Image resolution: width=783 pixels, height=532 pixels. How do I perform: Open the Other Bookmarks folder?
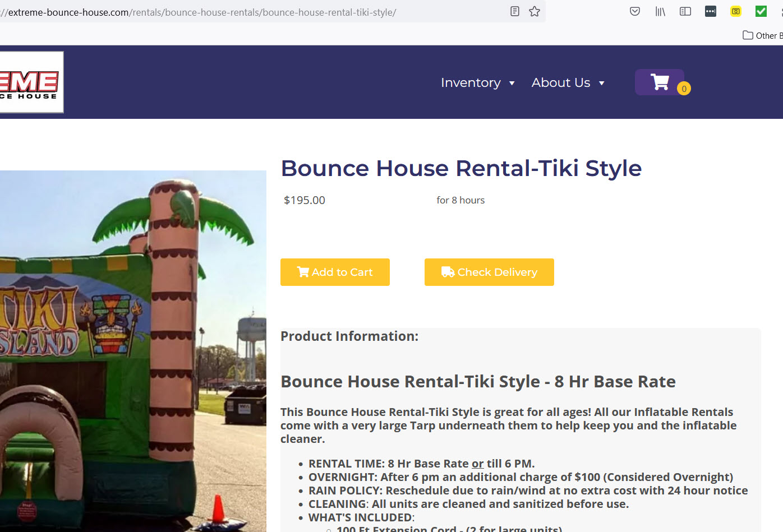[x=762, y=35]
